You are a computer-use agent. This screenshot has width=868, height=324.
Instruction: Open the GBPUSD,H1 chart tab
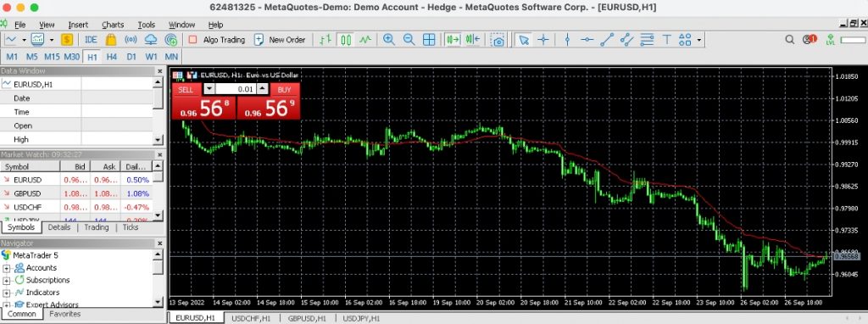(307, 318)
